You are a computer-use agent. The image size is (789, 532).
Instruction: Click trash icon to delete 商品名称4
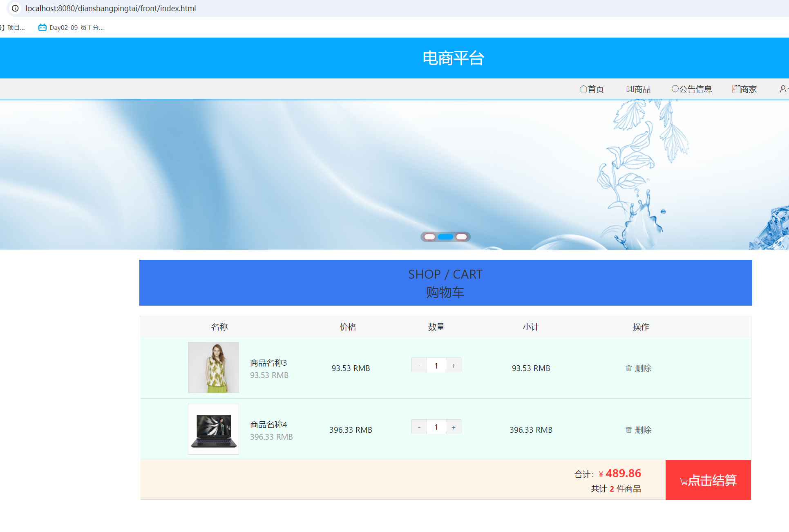[x=628, y=430]
